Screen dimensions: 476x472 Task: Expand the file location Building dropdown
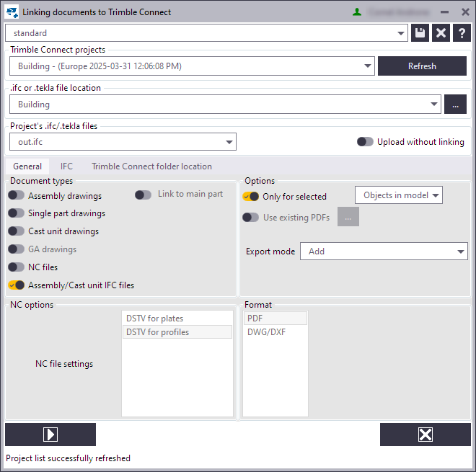(x=225, y=104)
